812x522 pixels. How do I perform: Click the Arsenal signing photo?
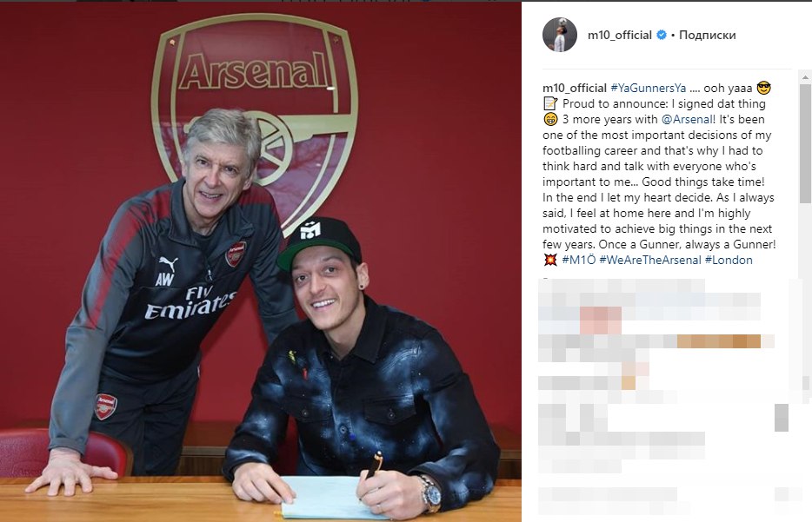pos(261,261)
